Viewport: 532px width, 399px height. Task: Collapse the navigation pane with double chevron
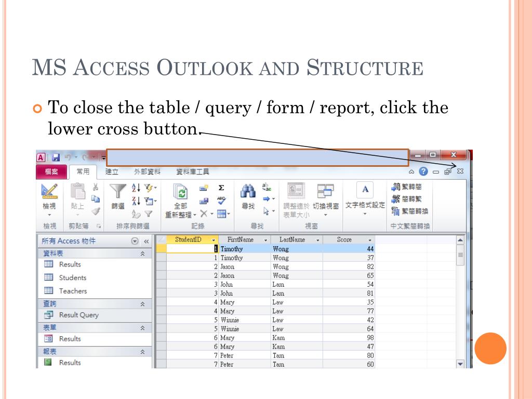(x=146, y=241)
